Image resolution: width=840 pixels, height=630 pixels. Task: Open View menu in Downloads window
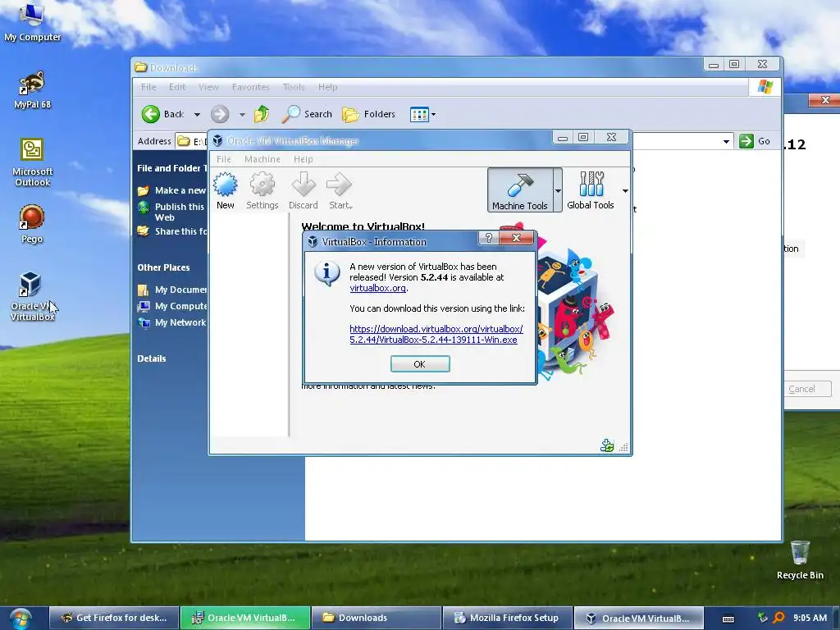(208, 87)
